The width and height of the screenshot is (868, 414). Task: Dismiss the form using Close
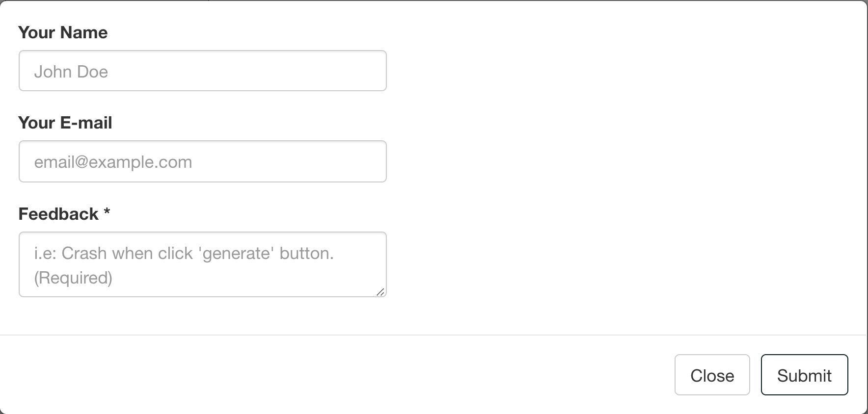click(x=712, y=375)
